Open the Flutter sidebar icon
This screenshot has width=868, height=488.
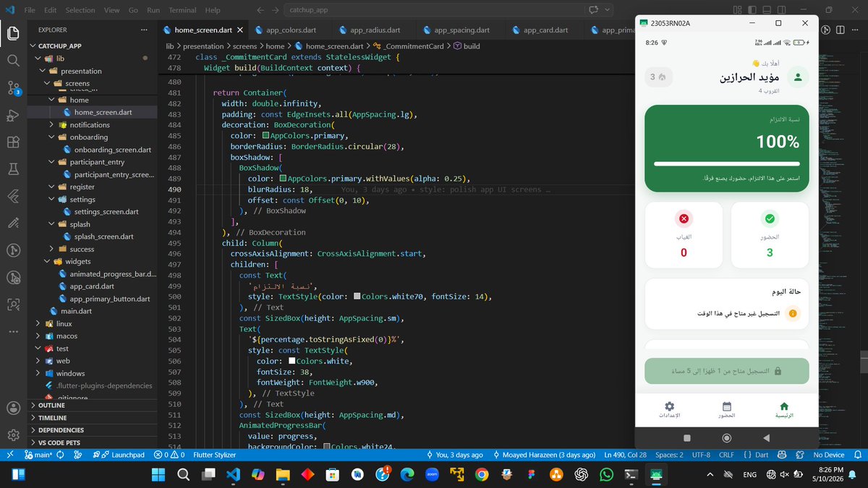point(13,197)
